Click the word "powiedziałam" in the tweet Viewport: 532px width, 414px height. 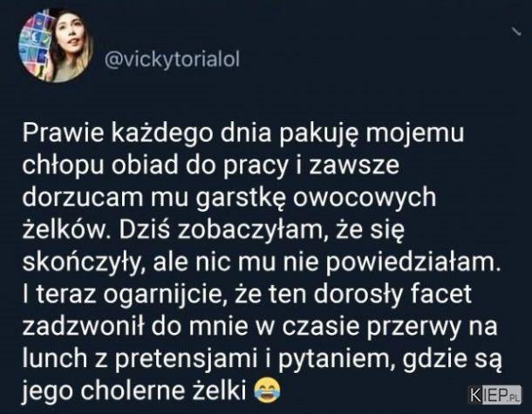(x=413, y=261)
